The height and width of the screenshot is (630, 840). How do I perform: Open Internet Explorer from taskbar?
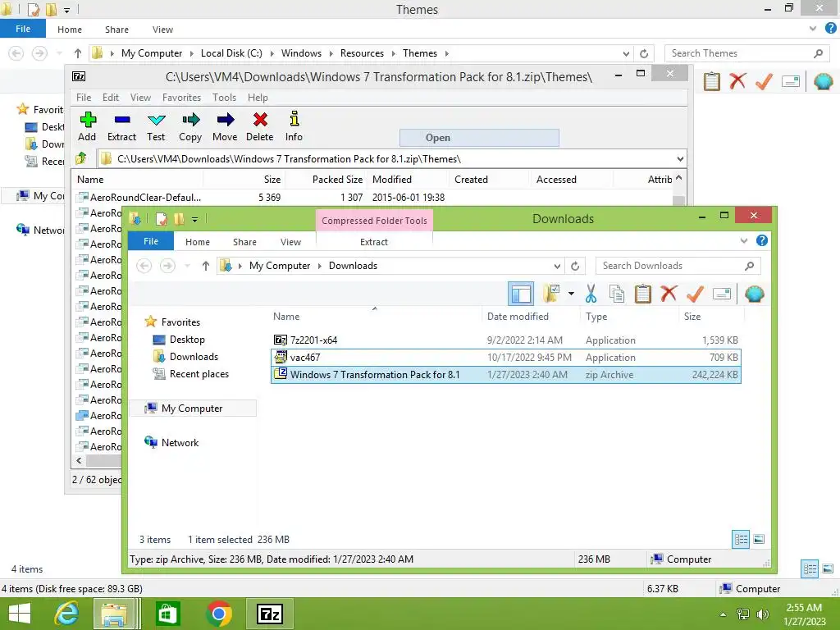(66, 614)
